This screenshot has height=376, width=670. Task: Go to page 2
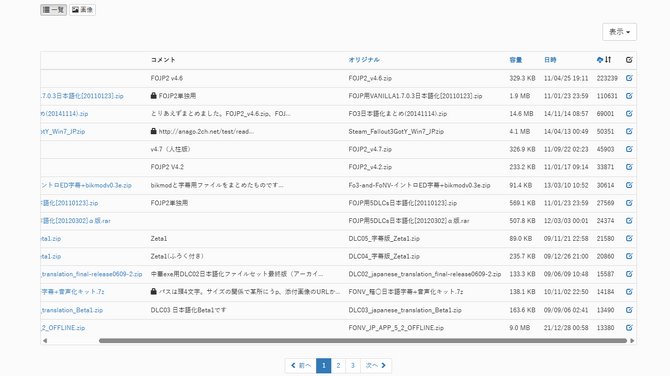(338, 365)
